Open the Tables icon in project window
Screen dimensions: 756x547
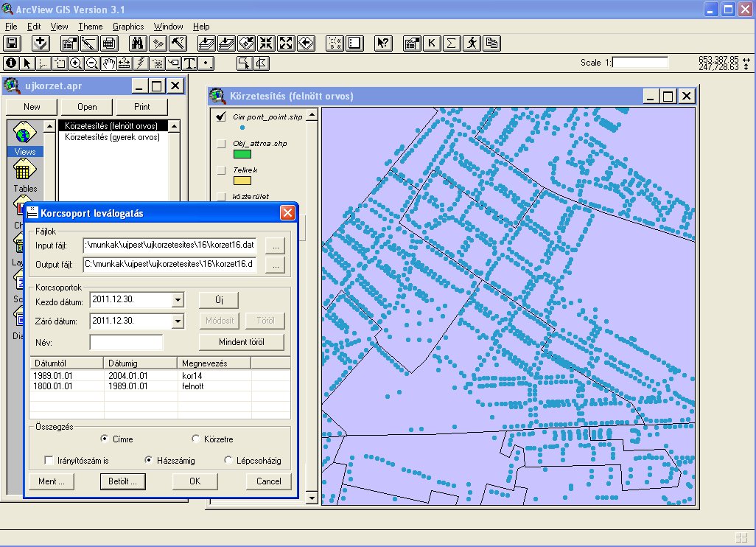click(x=24, y=173)
